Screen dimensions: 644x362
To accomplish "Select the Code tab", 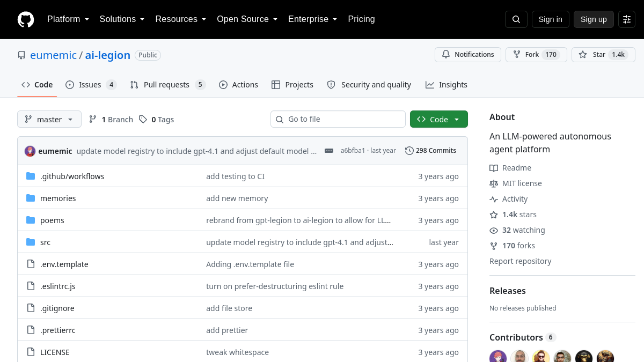I will pyautogui.click(x=37, y=85).
